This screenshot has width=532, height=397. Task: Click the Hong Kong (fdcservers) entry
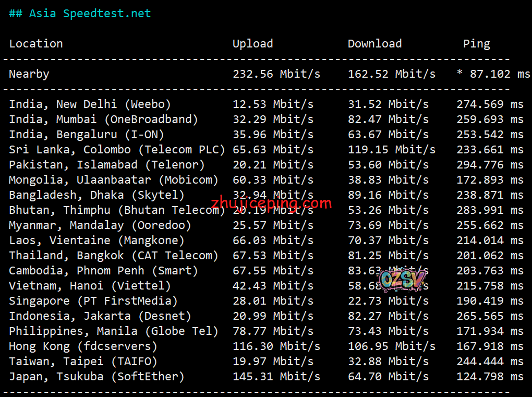83,346
